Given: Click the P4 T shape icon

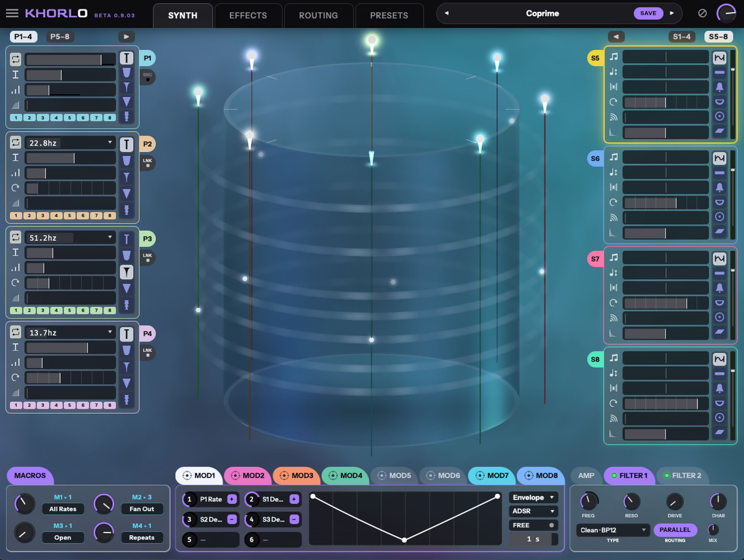Looking at the screenshot, I should (127, 334).
